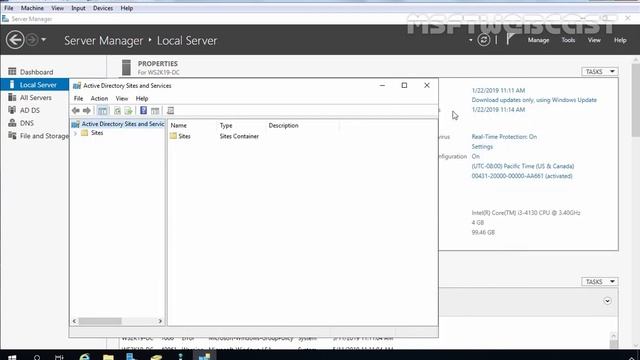Open the Action menu
Screen dimensions: 640x360
99,98
